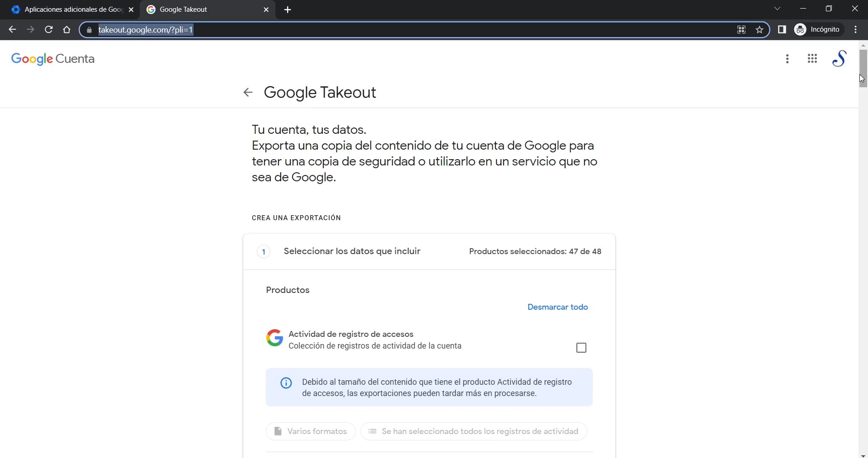
Task: Open the page's three-dot options menu
Action: pos(788,59)
